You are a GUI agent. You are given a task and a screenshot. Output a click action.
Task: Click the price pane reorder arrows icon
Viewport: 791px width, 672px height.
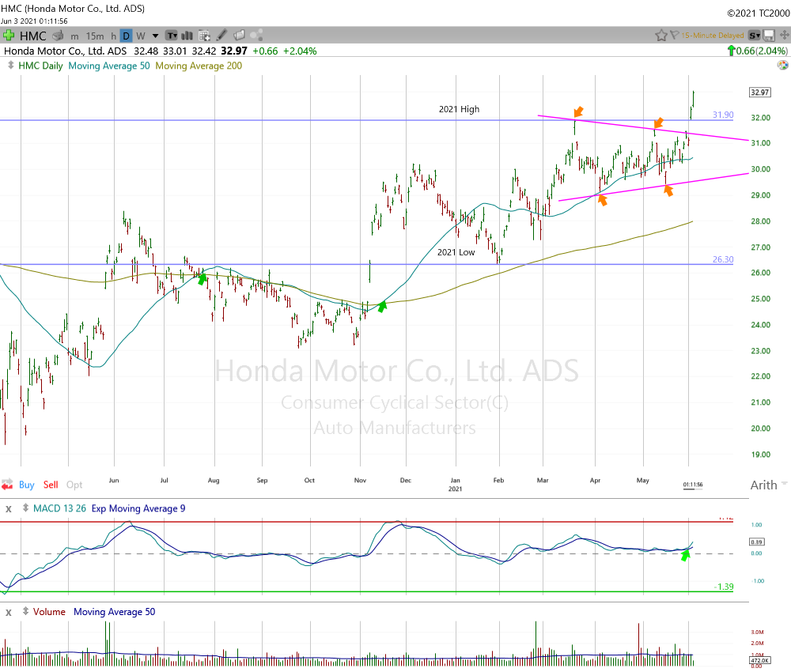(10, 66)
